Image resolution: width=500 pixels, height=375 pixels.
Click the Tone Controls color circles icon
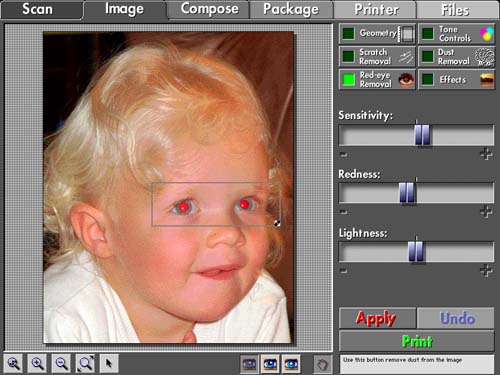coord(486,34)
